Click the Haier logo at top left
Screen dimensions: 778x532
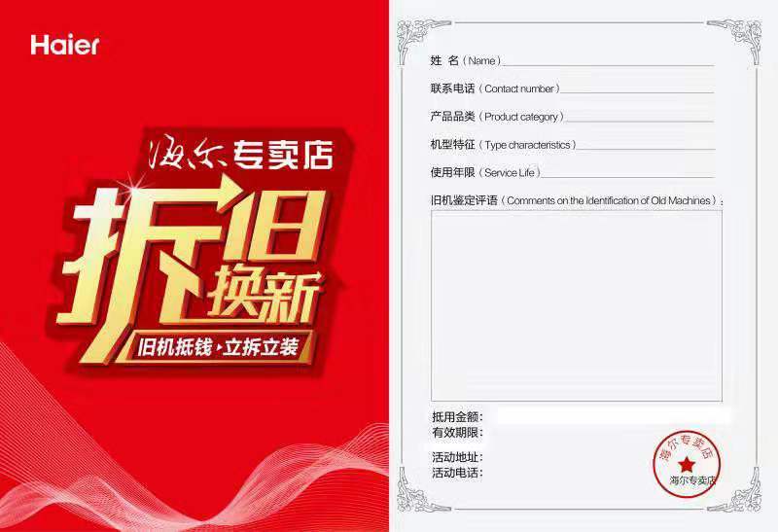64,45
